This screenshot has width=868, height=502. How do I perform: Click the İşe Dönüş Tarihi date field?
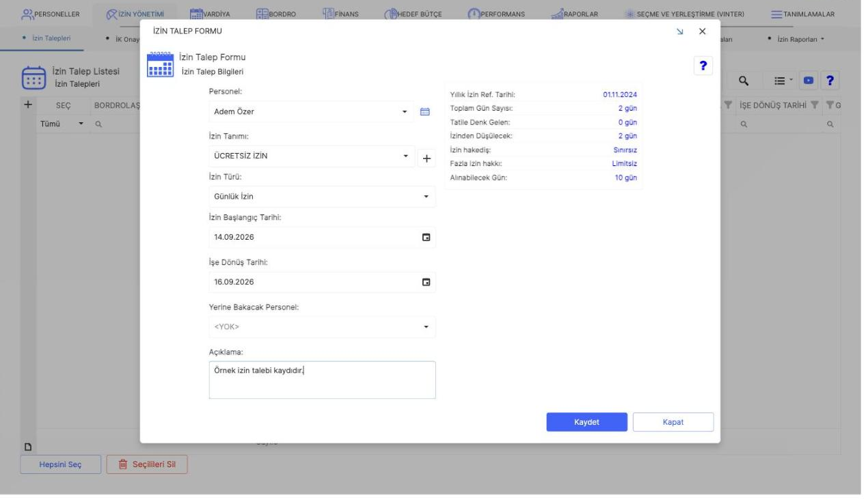coord(322,281)
